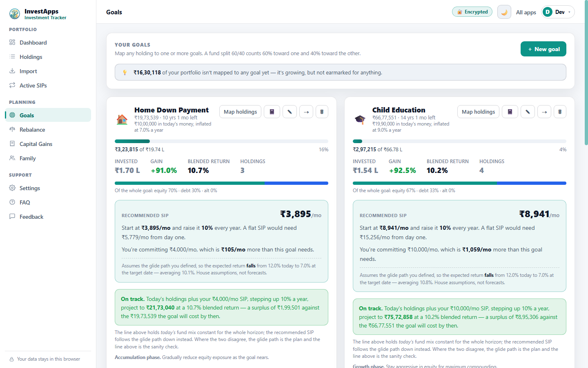Click the Rebalance scales icon
Viewport: 588px width, 368px height.
click(12, 129)
